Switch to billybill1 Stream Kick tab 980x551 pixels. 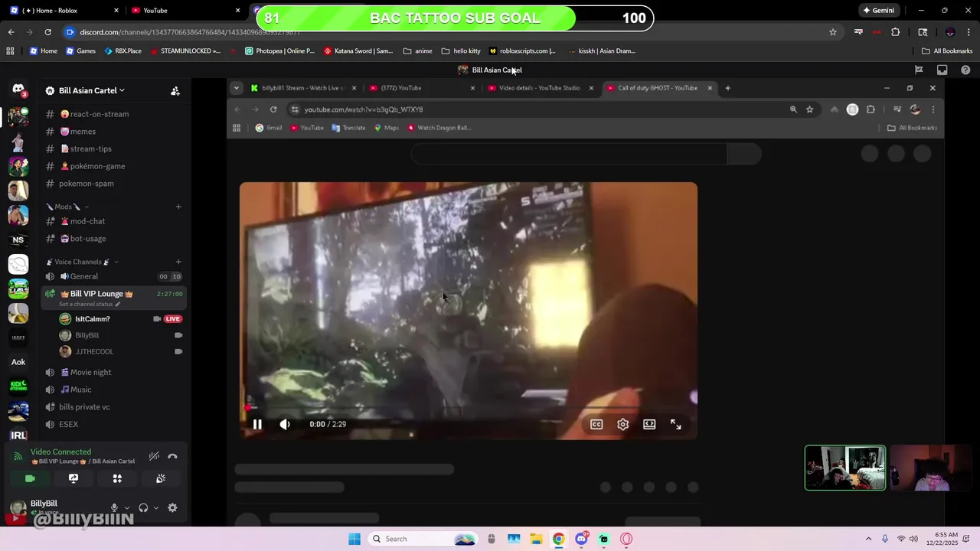[303, 88]
